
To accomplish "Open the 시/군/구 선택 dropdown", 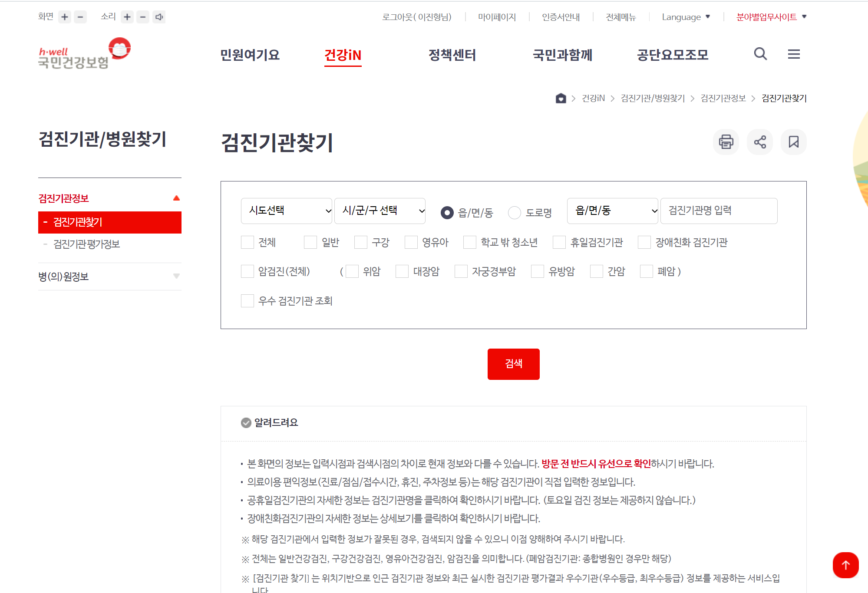I will pos(380,211).
